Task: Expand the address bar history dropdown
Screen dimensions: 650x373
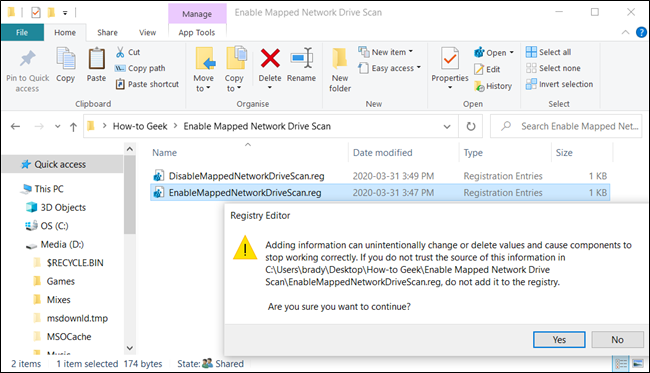Action: point(447,126)
